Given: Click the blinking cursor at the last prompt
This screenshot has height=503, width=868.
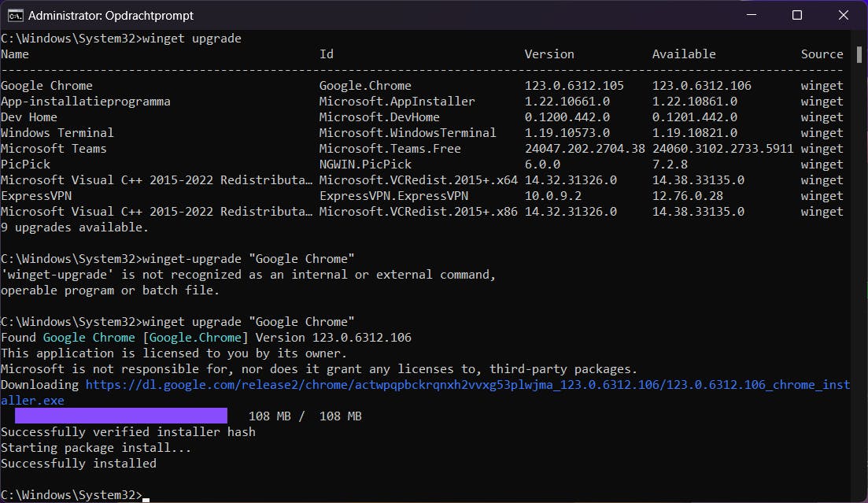Looking at the screenshot, I should 146,497.
